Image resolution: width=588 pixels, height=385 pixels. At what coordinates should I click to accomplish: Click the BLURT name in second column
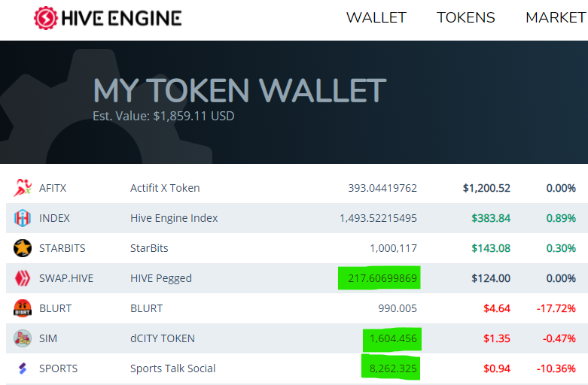tap(147, 308)
